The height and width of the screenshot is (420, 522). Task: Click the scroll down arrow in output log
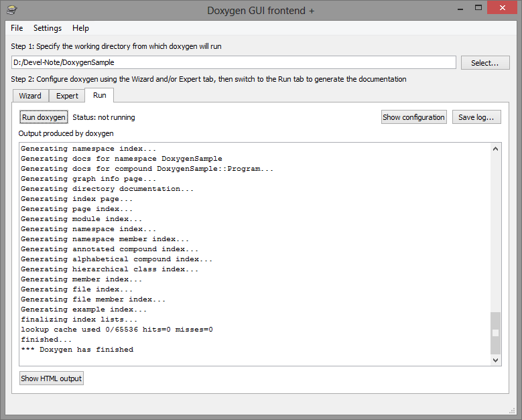[x=495, y=360]
